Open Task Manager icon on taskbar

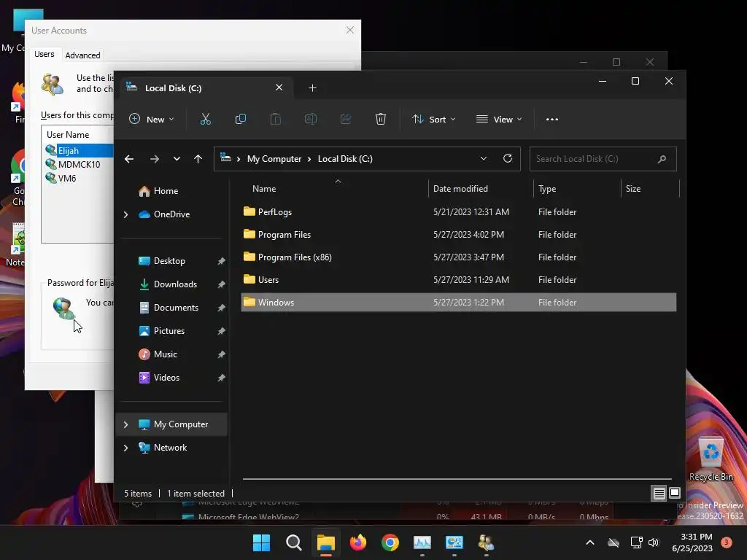(422, 542)
